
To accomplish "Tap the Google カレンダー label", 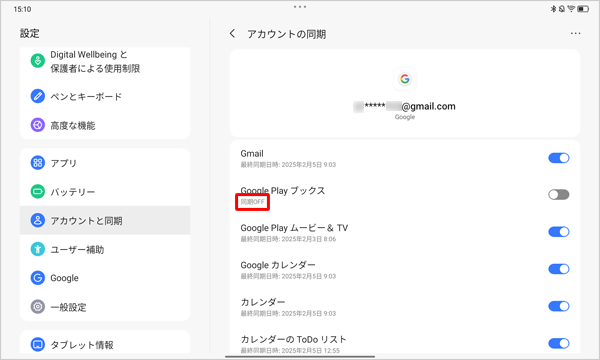I will pyautogui.click(x=278, y=265).
